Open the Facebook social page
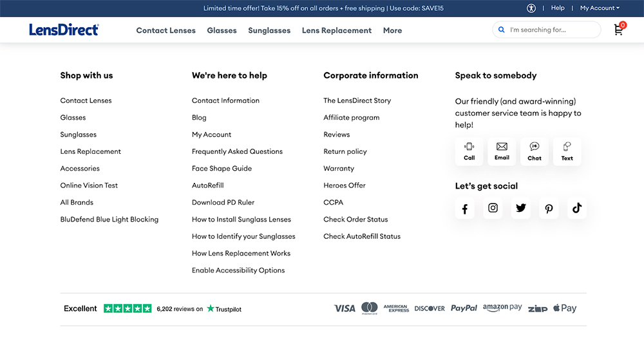 [x=464, y=208]
